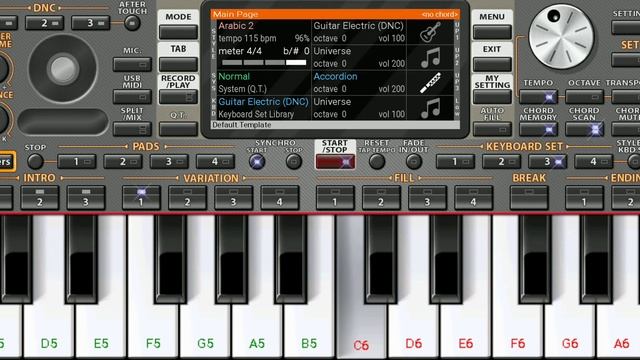Toggle USB MIDI button
The image size is (640, 360).
(132, 97)
